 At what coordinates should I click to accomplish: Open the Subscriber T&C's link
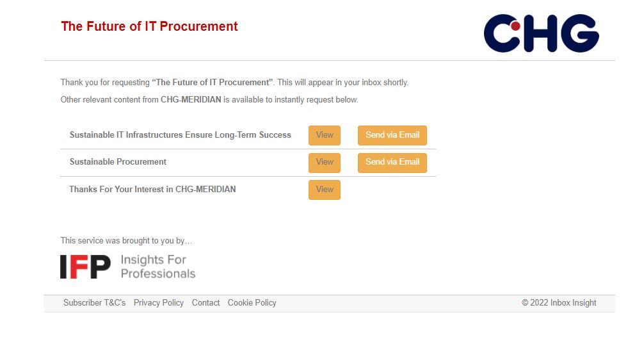pyautogui.click(x=95, y=303)
